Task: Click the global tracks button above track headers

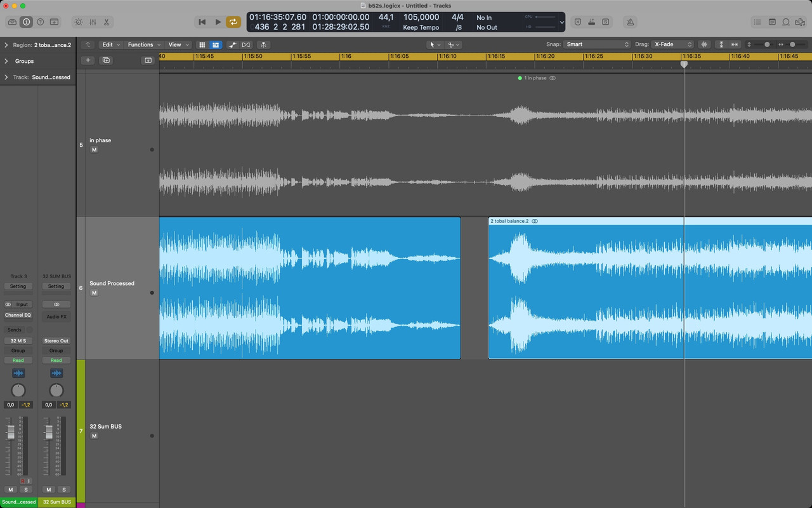Action: 148,60
